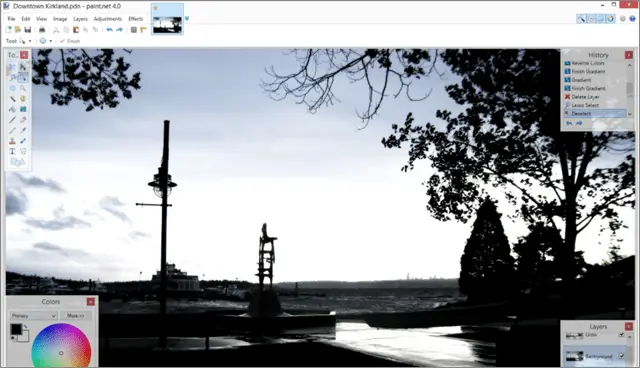The image size is (640, 368).
Task: Swap primary and secondary colors icon
Action: coord(25,327)
